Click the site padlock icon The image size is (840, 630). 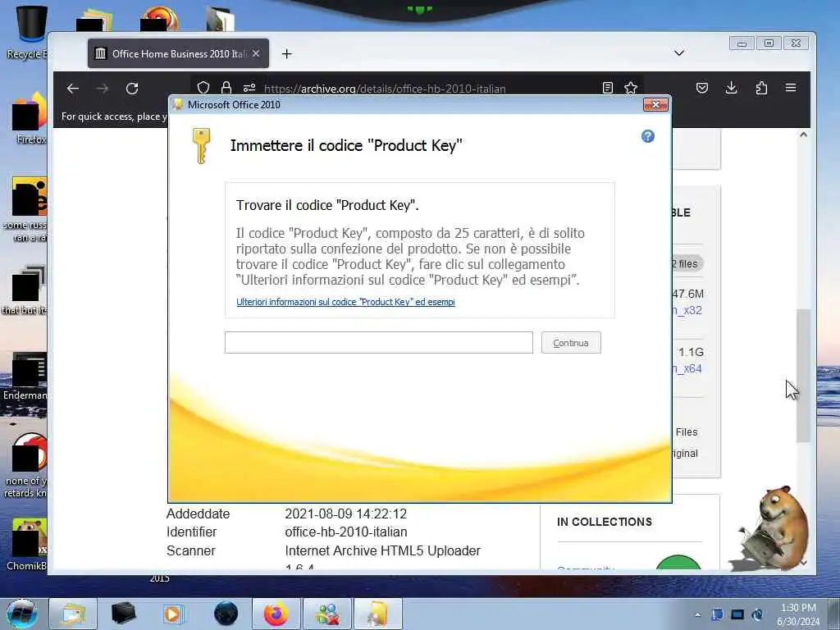point(226,88)
